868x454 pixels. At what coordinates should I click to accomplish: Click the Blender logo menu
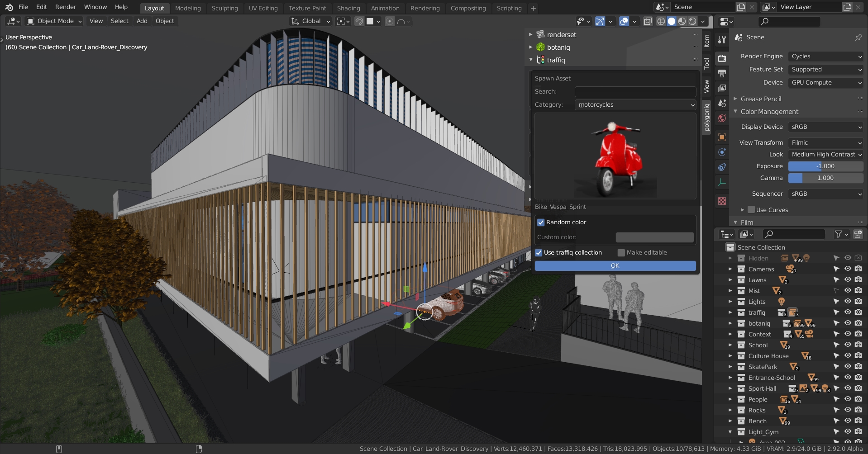click(9, 7)
